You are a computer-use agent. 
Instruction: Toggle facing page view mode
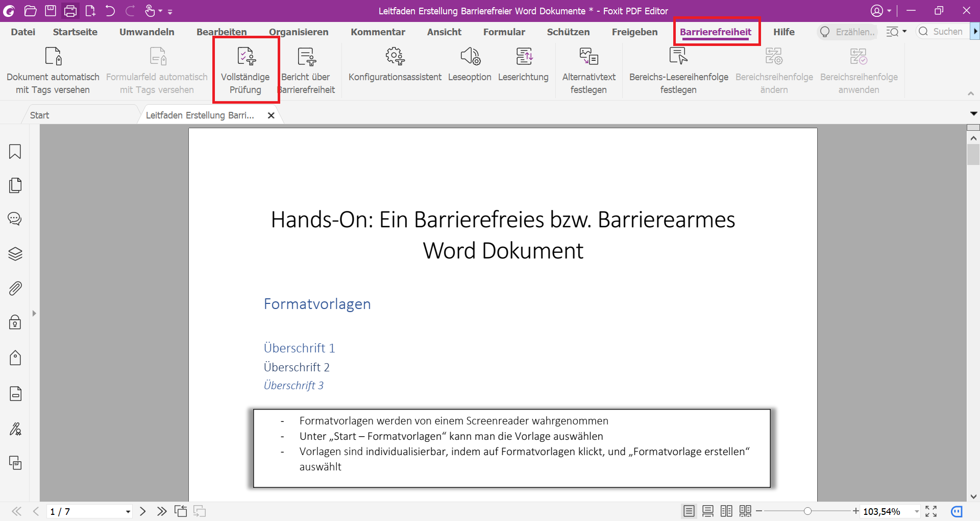pos(726,511)
